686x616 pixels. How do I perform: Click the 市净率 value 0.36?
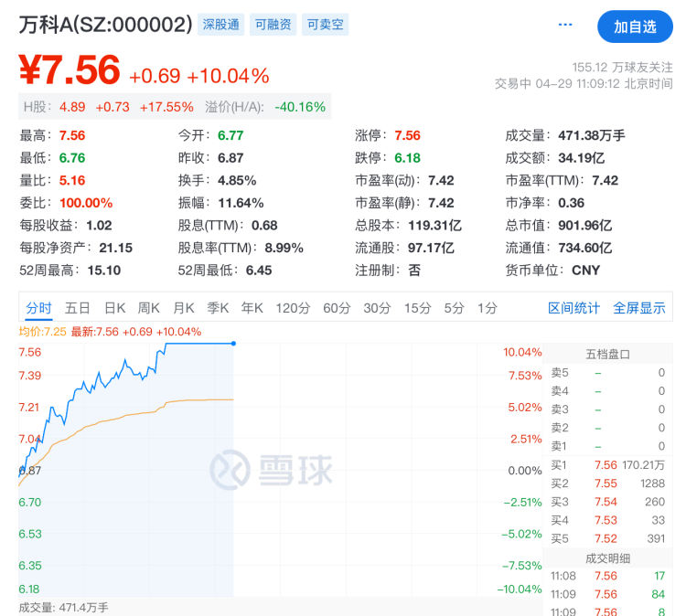(x=572, y=203)
